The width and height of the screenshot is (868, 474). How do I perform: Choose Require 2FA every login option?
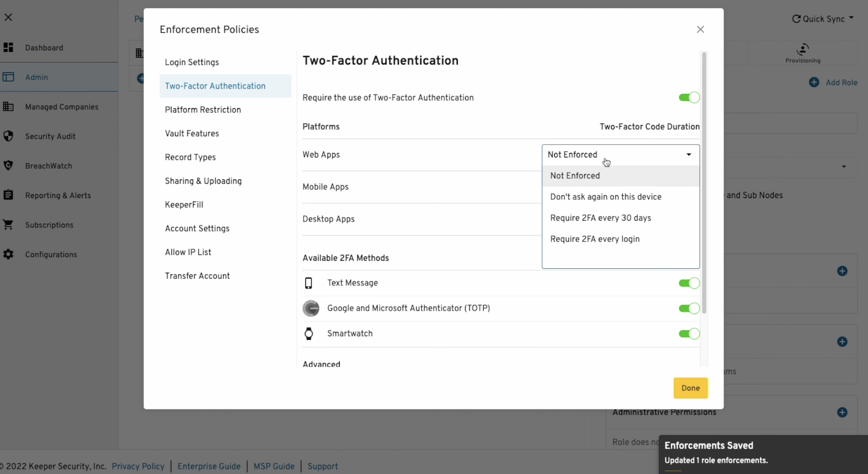595,239
